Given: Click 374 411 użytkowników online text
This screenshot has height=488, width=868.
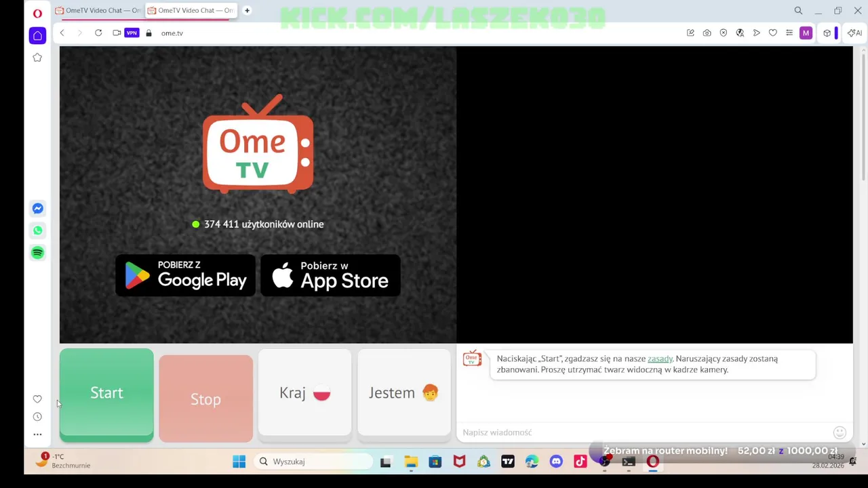Looking at the screenshot, I should (x=264, y=224).
